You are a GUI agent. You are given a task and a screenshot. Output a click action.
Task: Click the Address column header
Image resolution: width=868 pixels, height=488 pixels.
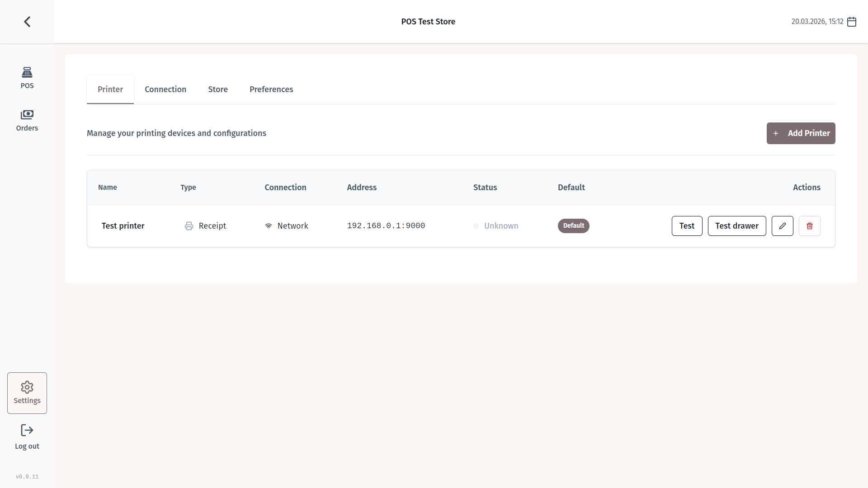coord(362,188)
